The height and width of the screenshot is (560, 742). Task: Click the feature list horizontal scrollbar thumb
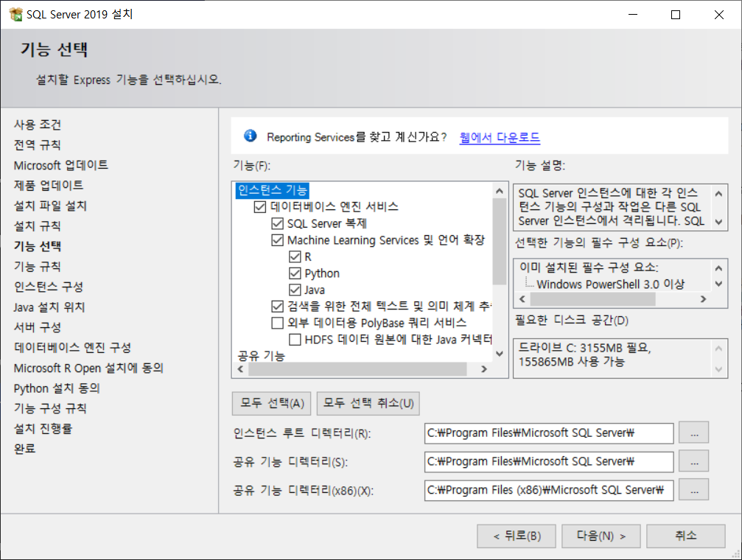pyautogui.click(x=358, y=369)
